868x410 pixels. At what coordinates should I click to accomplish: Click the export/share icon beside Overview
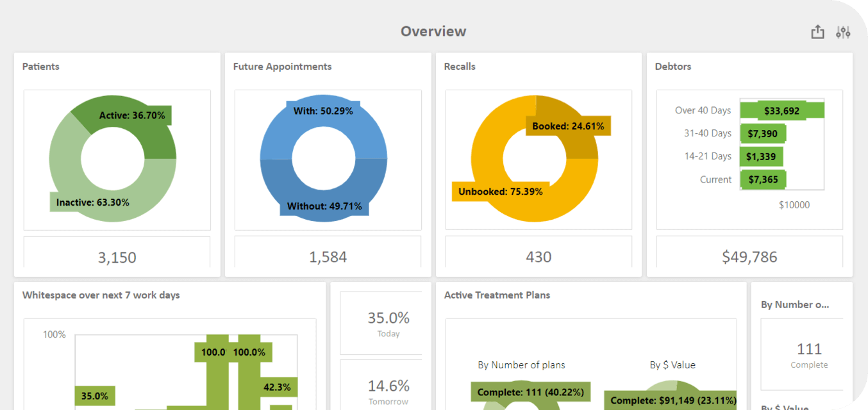point(817,32)
